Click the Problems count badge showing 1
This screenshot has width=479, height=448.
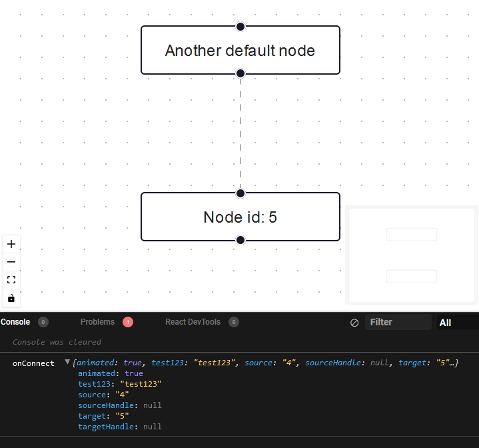(x=128, y=322)
